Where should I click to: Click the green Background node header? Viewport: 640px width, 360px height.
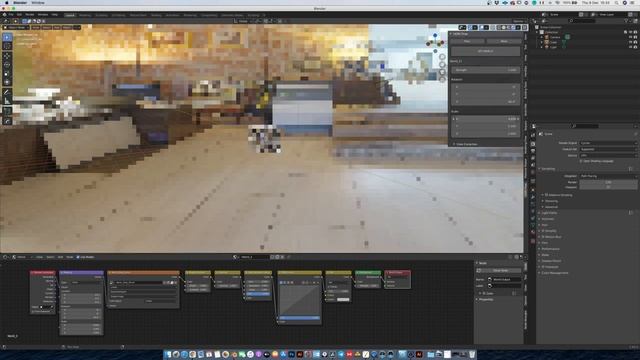(x=368, y=272)
